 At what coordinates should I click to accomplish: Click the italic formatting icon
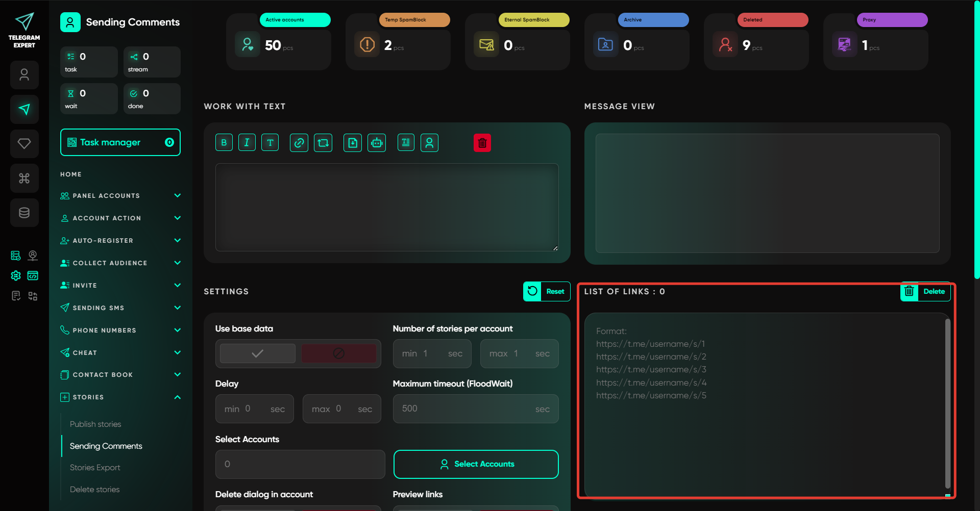[x=247, y=143]
